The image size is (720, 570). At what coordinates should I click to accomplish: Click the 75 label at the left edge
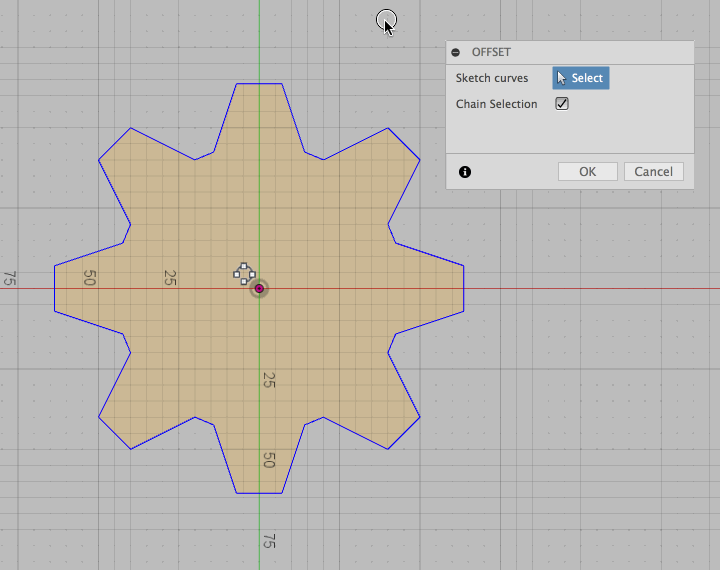point(9,279)
